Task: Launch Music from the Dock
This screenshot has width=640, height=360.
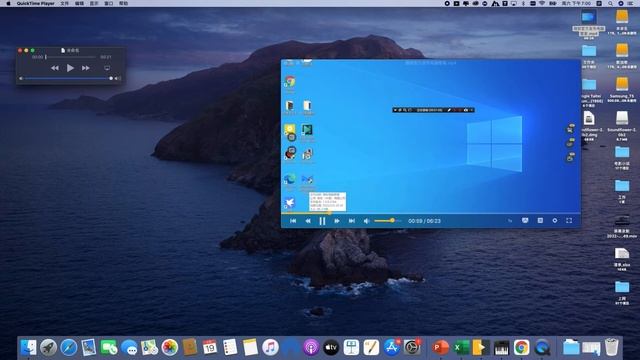Action: [270, 347]
